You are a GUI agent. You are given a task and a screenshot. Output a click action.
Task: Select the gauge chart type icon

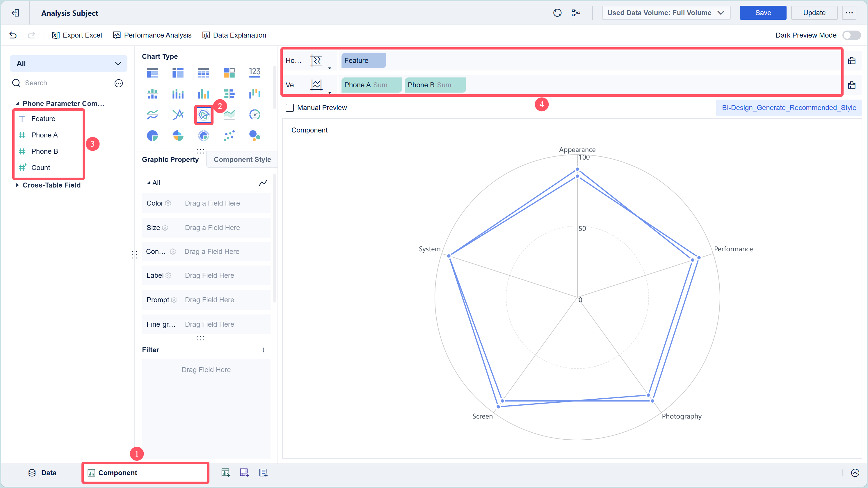(255, 115)
